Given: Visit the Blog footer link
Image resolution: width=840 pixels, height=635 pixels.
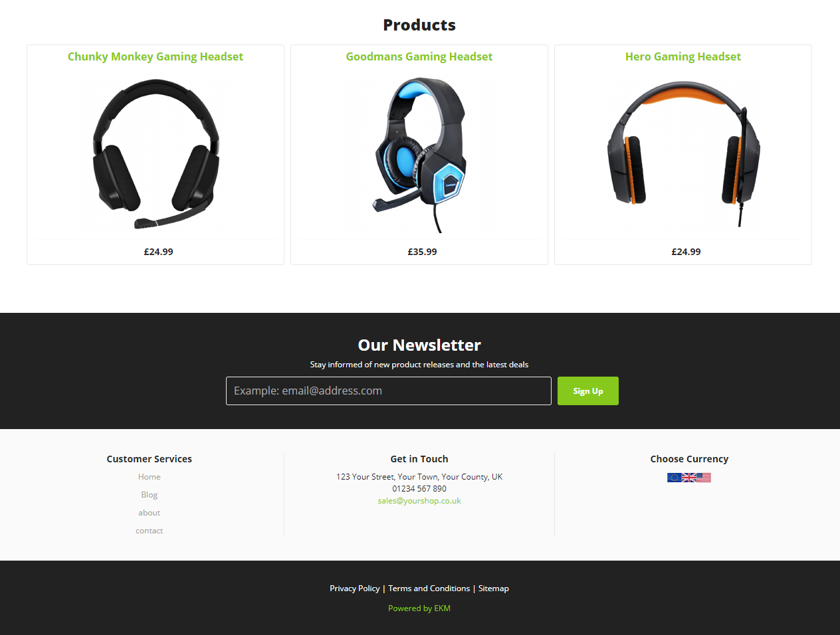Looking at the screenshot, I should point(150,495).
